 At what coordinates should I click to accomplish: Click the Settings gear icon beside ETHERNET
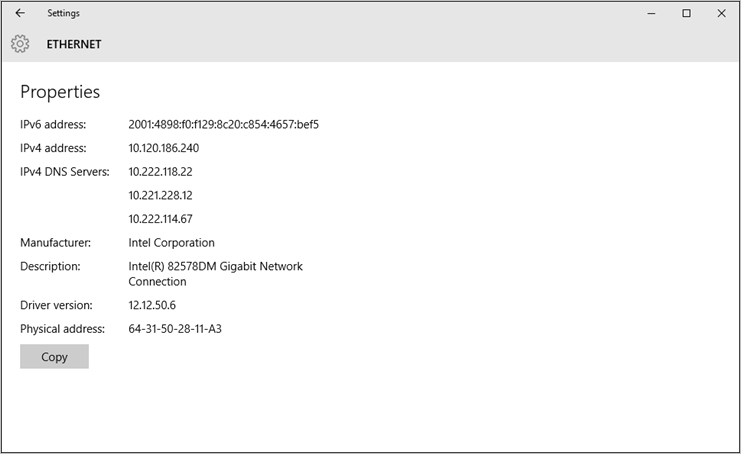pyautogui.click(x=20, y=44)
